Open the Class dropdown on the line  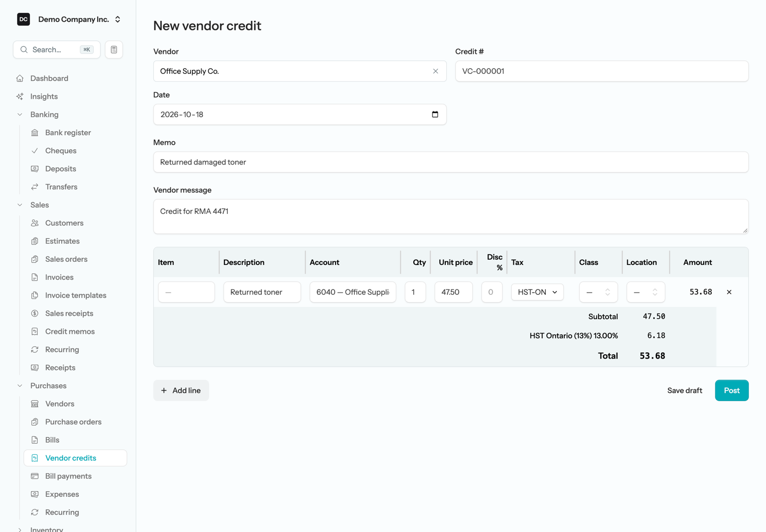tap(598, 292)
